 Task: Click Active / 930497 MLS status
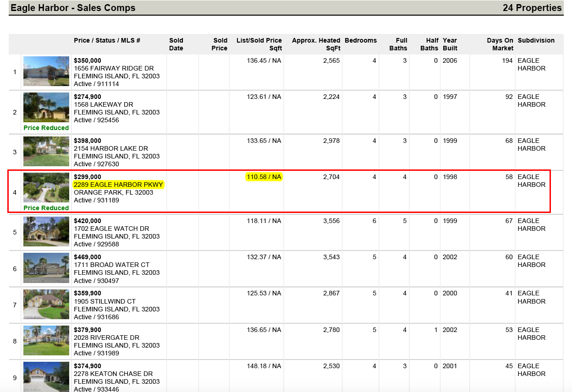click(x=96, y=281)
